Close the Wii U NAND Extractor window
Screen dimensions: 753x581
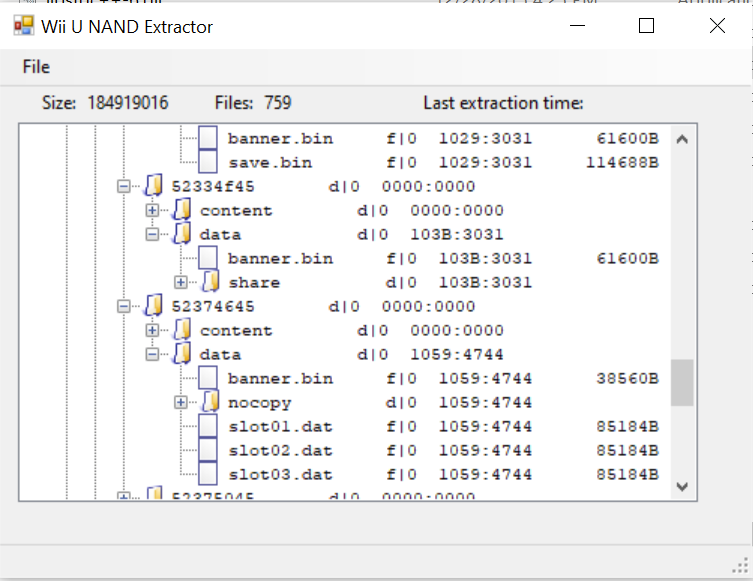717,26
